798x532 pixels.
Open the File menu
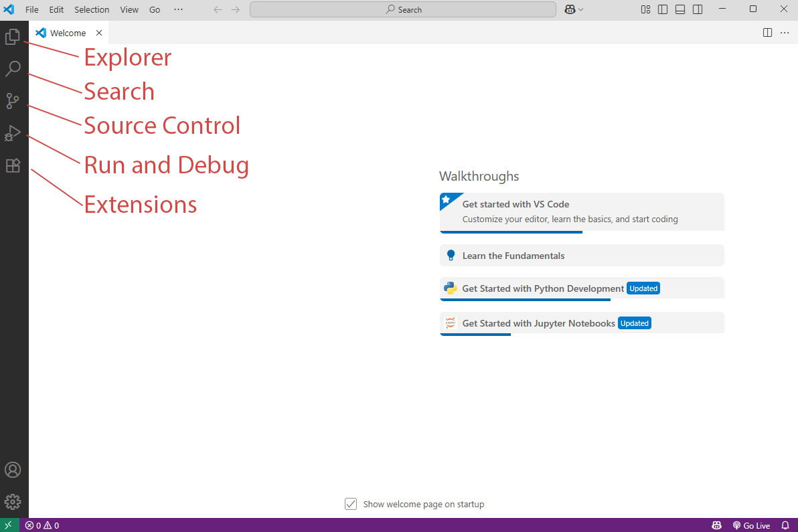pyautogui.click(x=31, y=9)
